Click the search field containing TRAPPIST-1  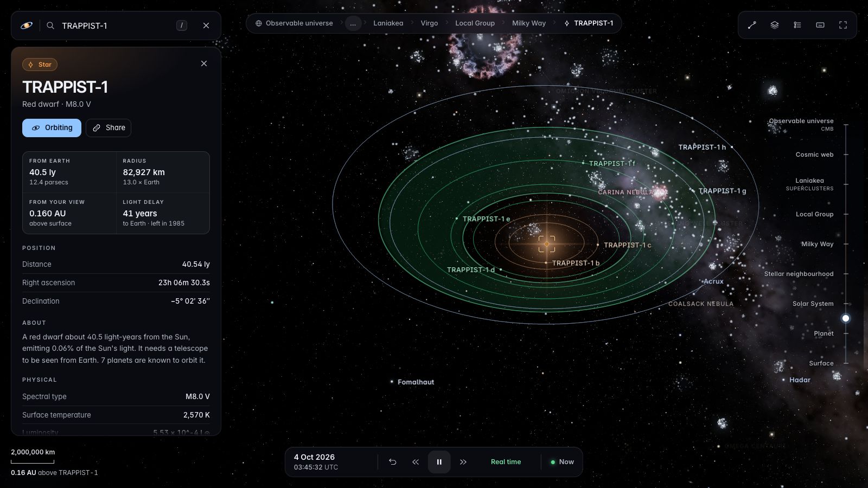(117, 25)
